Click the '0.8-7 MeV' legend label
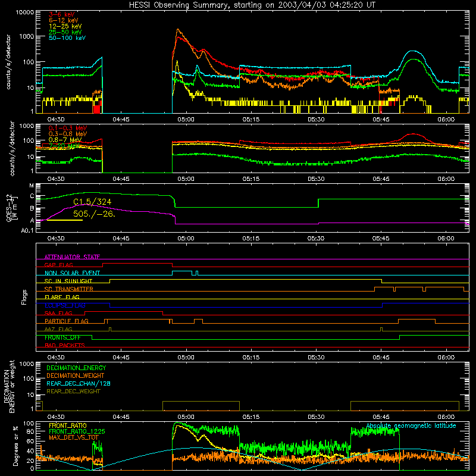The image size is (476, 476). 65,140
